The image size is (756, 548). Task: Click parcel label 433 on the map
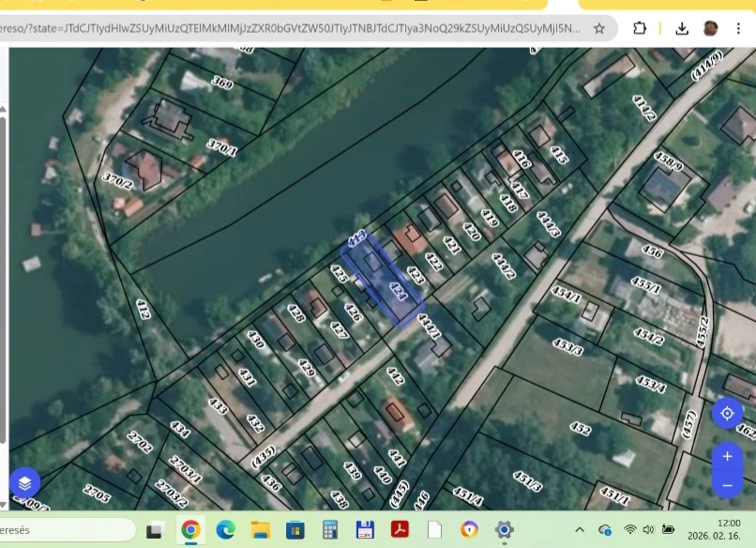pos(218,406)
